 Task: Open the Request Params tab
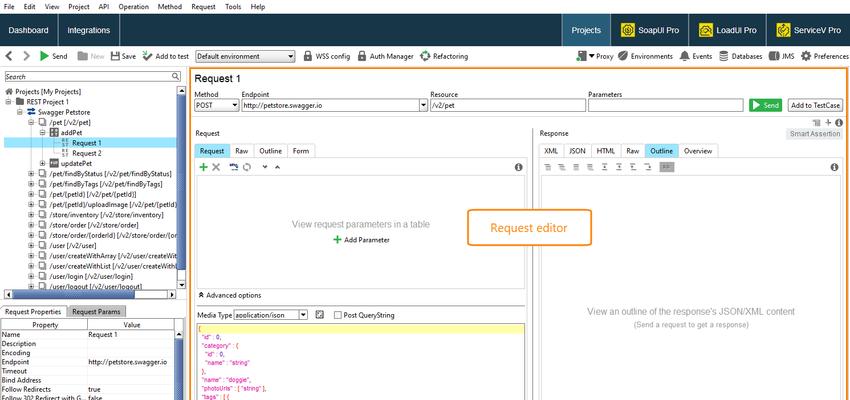coord(97,311)
